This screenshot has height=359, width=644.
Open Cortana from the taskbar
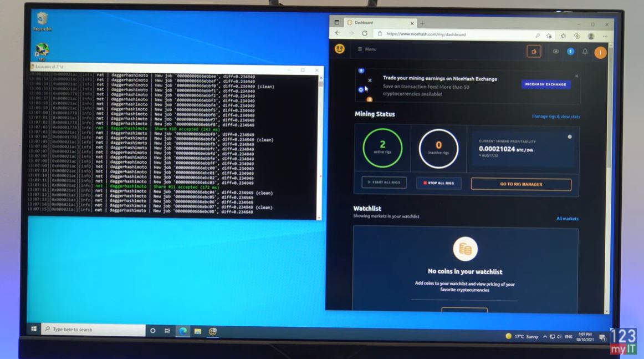click(x=153, y=331)
